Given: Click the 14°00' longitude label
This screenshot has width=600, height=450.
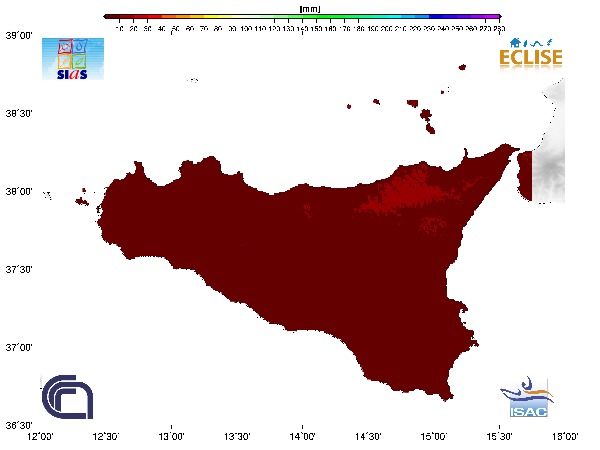Looking at the screenshot, I should (303, 436).
